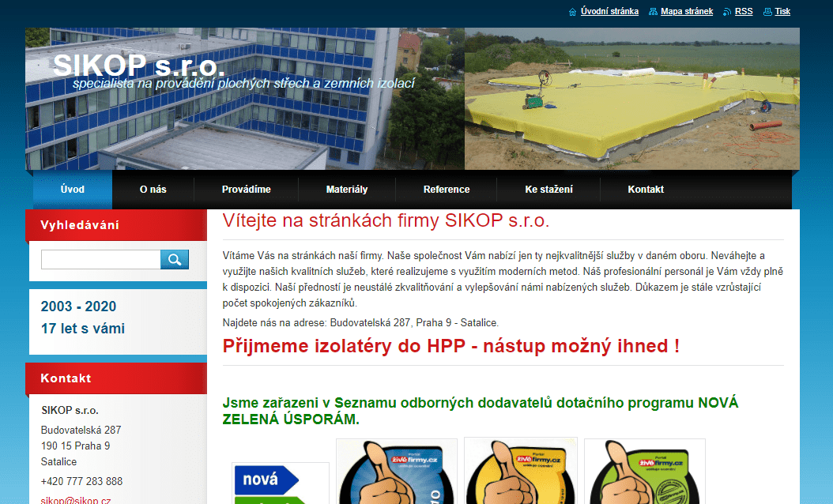Click the sikop@sikop.cz email link
833x504 pixels.
coord(76,500)
